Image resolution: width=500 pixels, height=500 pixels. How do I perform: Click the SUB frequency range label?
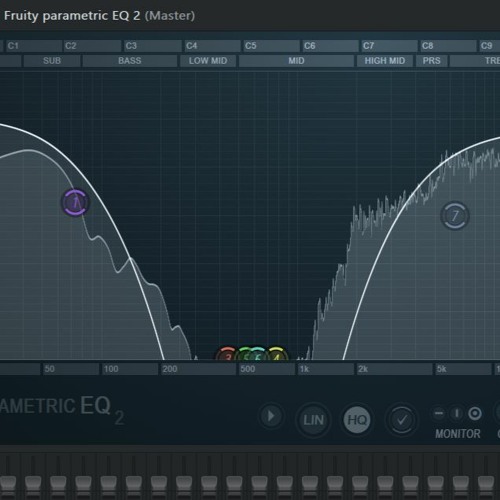coord(52,61)
